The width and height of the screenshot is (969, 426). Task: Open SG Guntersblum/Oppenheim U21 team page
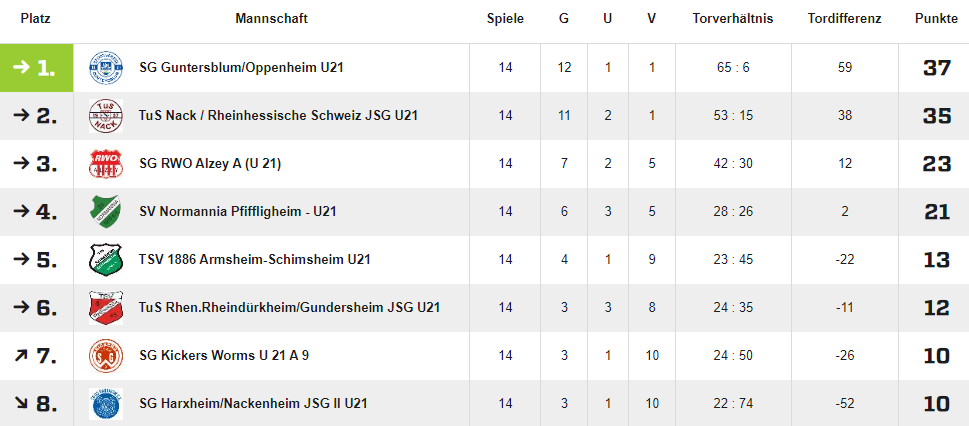pyautogui.click(x=241, y=67)
